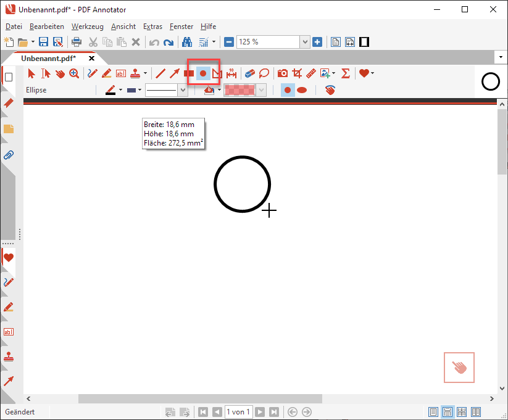Click the horizontal scrollbar thumb
The image size is (508, 420).
coord(200,398)
